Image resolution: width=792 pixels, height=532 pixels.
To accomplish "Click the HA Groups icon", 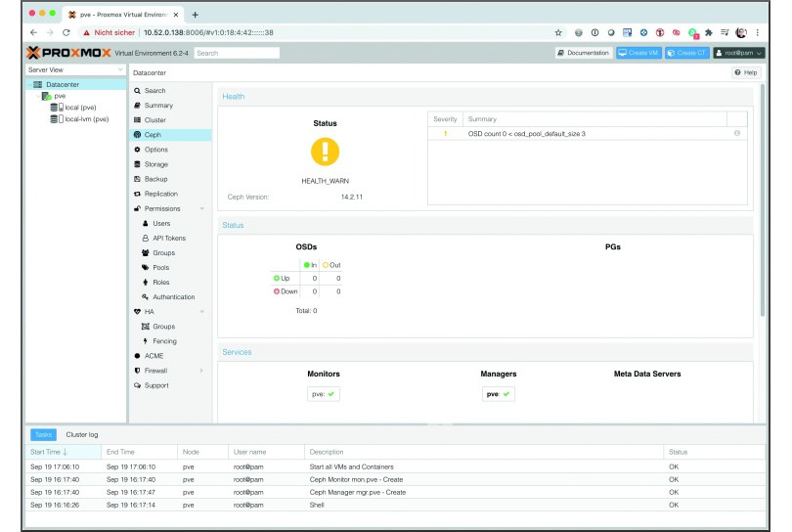I will click(x=146, y=327).
